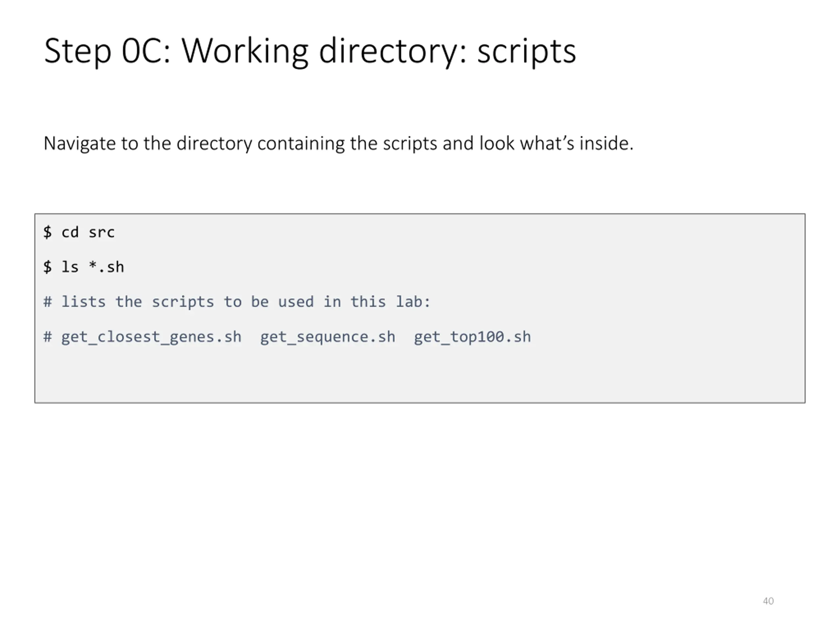Image resolution: width=840 pixels, height=630 pixels.
Task: Click the get_top100.sh file name
Action: coord(472,337)
